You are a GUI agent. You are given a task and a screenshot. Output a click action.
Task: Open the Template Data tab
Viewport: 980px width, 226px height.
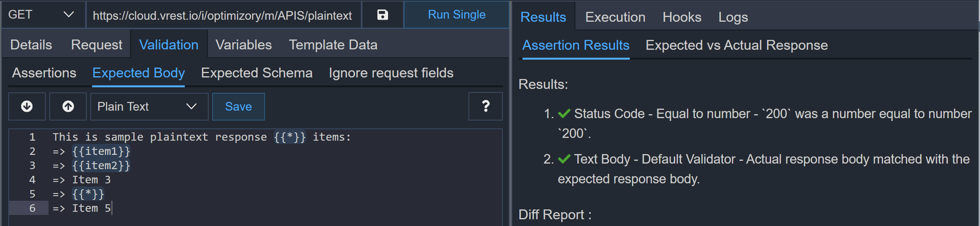point(333,45)
